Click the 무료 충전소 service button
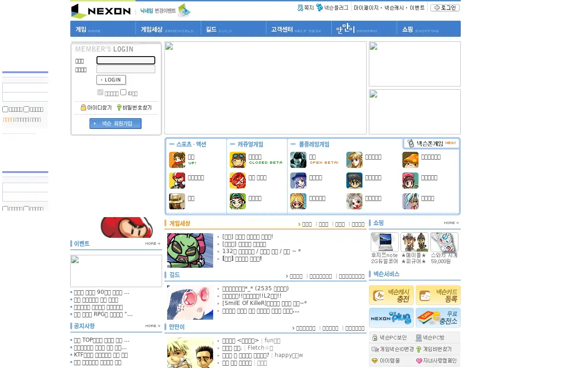Screen dimensions: 588x368 point(438,317)
